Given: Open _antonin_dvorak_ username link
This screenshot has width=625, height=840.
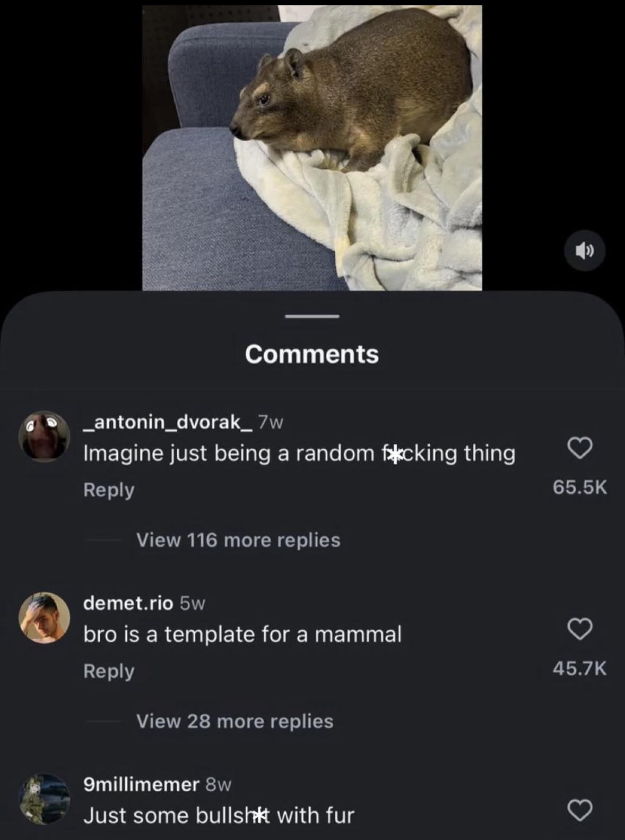Looking at the screenshot, I should (x=168, y=422).
